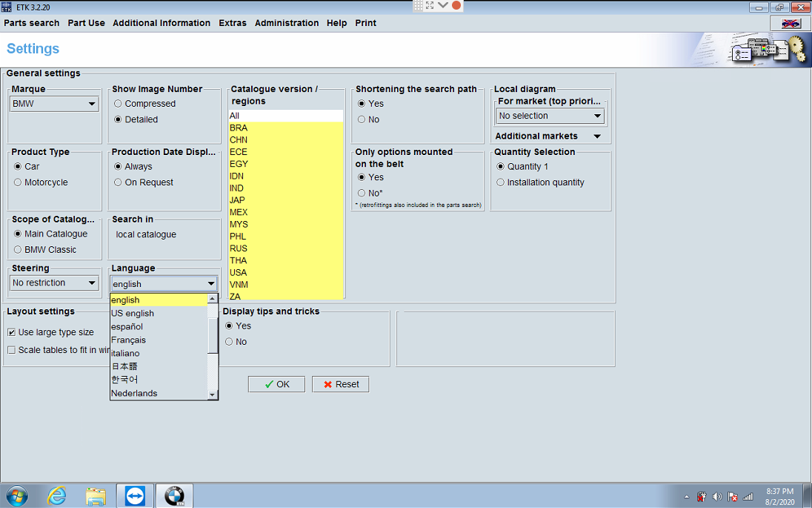This screenshot has width=812, height=508.
Task: Select Compressed image number option
Action: (144, 104)
